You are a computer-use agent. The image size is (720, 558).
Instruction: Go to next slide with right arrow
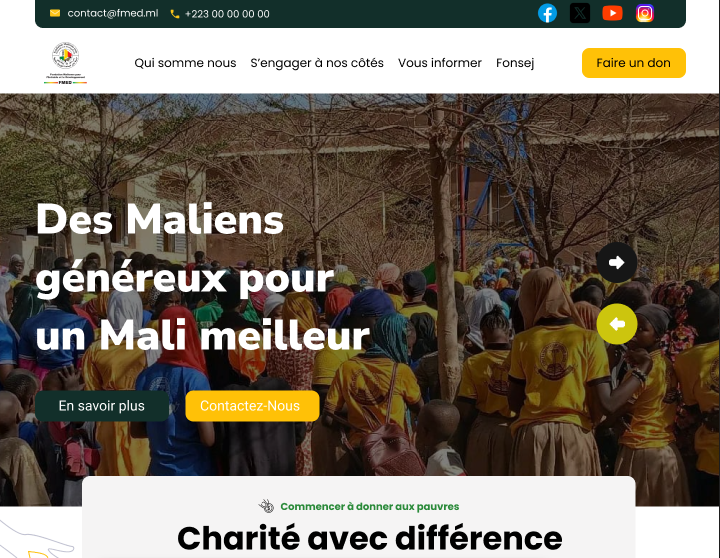[617, 262]
